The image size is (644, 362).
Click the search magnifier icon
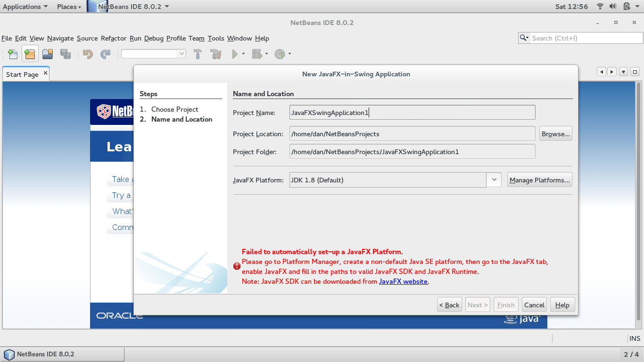pyautogui.click(x=523, y=38)
